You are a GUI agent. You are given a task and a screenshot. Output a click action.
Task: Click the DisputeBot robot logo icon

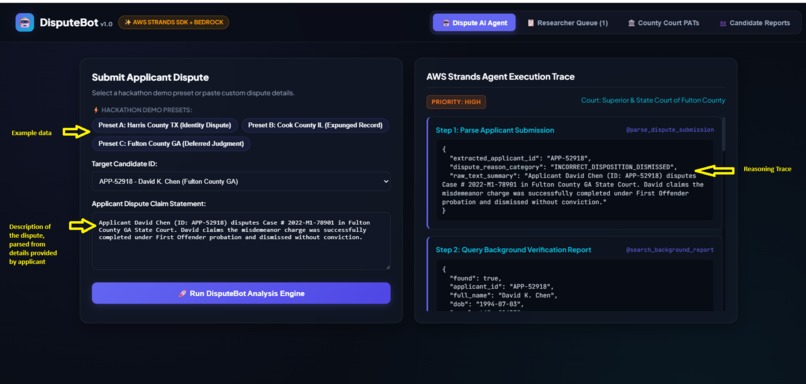coord(25,23)
